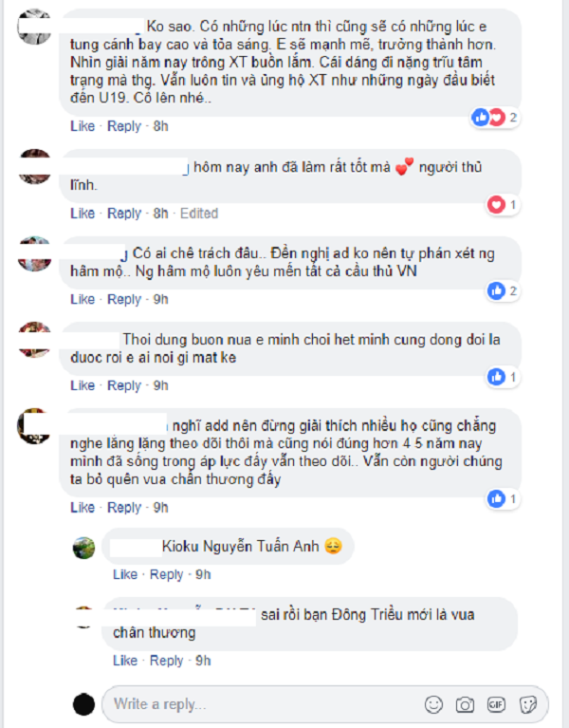The image size is (569, 728).
Task: View like reaction on 'nghĩ add nên đừng' comment
Action: pyautogui.click(x=504, y=499)
